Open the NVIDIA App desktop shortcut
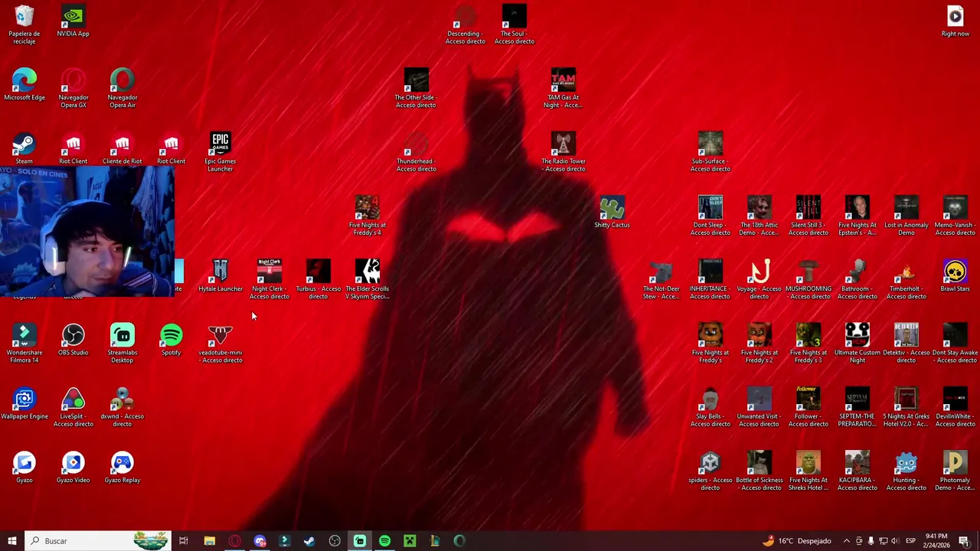Viewport: 980px width, 551px height. point(73,21)
